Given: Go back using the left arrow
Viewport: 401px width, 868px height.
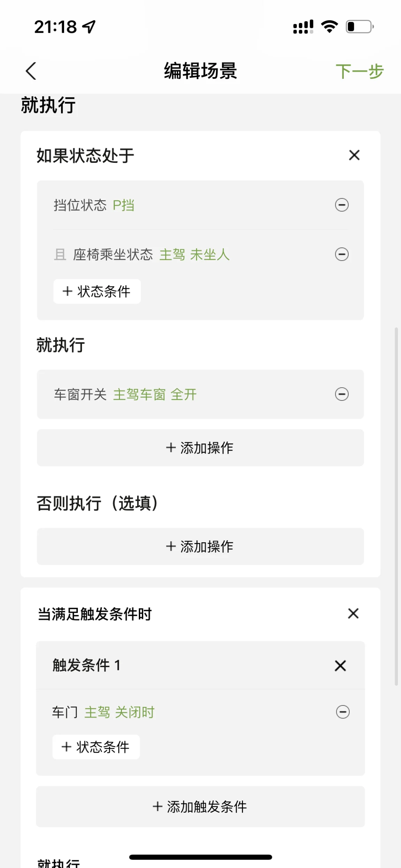Looking at the screenshot, I should [31, 71].
